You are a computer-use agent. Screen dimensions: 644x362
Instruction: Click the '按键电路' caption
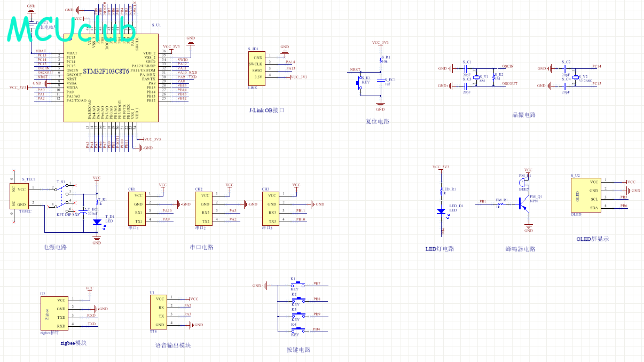299,350
